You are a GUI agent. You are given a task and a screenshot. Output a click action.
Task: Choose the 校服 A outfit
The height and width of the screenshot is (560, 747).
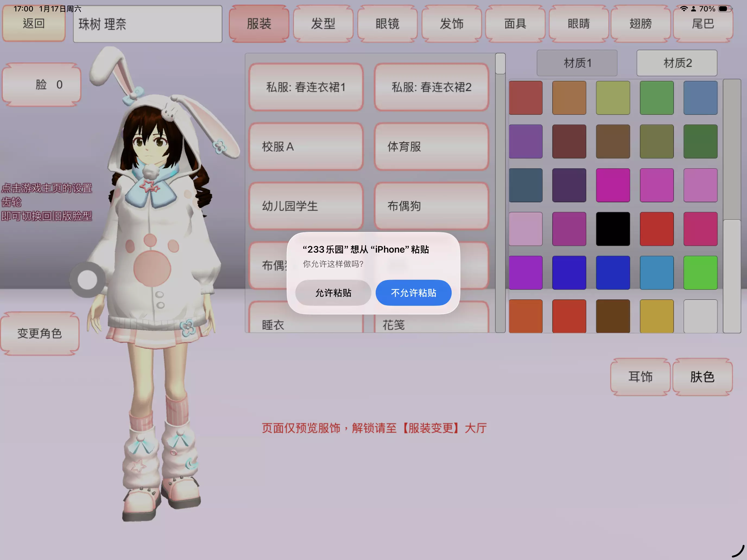306,147
